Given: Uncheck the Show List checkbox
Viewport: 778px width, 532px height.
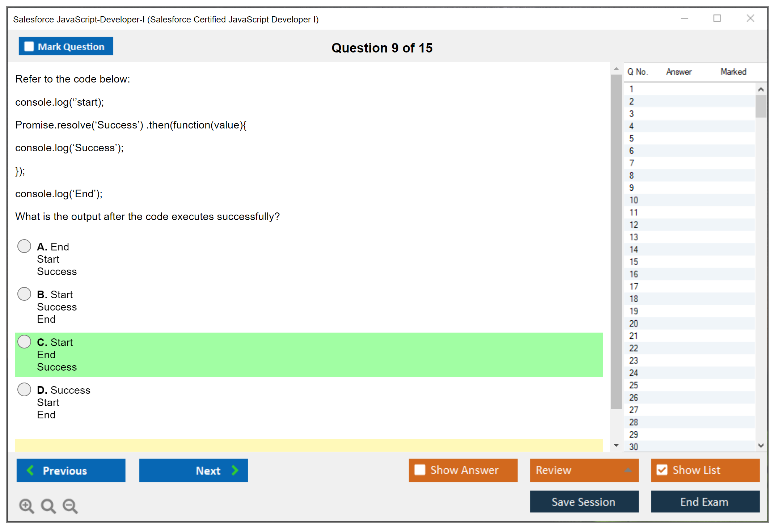Looking at the screenshot, I should [x=662, y=470].
